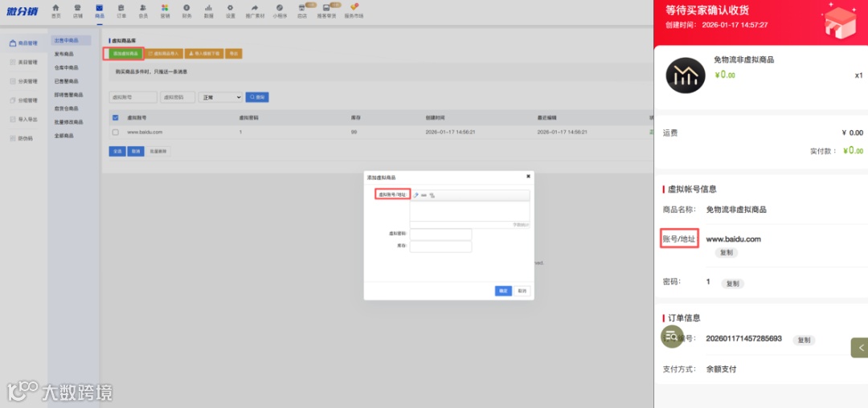This screenshot has width=868, height=408.
Task: Select the 发布商品 submenu item
Action: pyautogui.click(x=63, y=54)
